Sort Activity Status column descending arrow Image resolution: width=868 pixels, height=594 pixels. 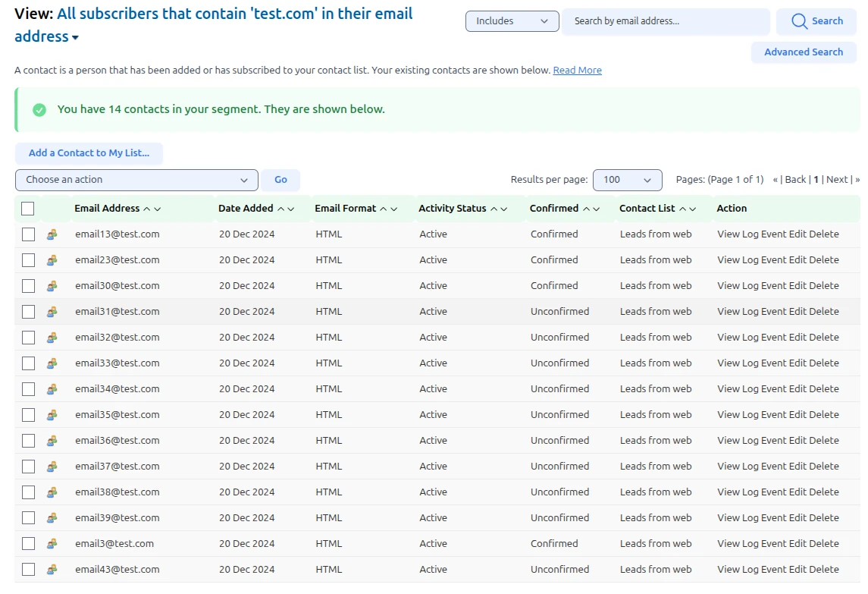point(504,209)
